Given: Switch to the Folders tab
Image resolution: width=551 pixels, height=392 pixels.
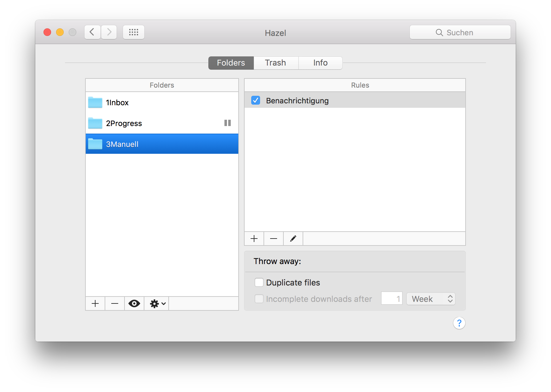Looking at the screenshot, I should click(x=231, y=63).
